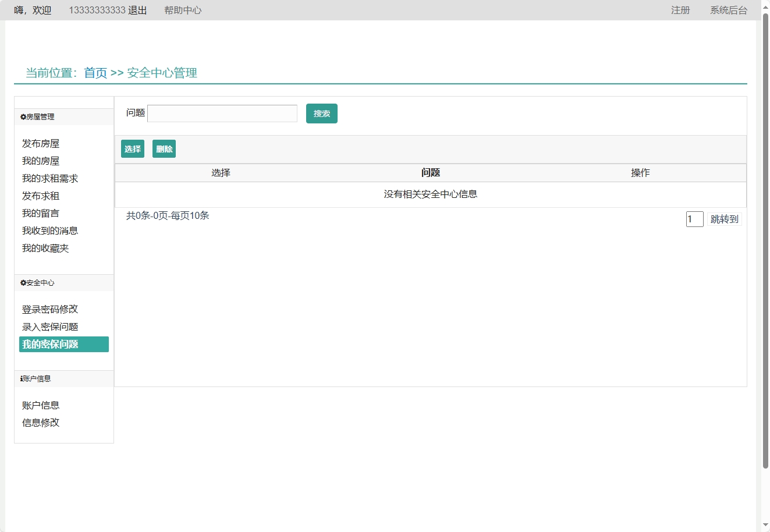The height and width of the screenshot is (532, 770).
Task: Click the info icon beside 账户信息
Action: (x=22, y=379)
